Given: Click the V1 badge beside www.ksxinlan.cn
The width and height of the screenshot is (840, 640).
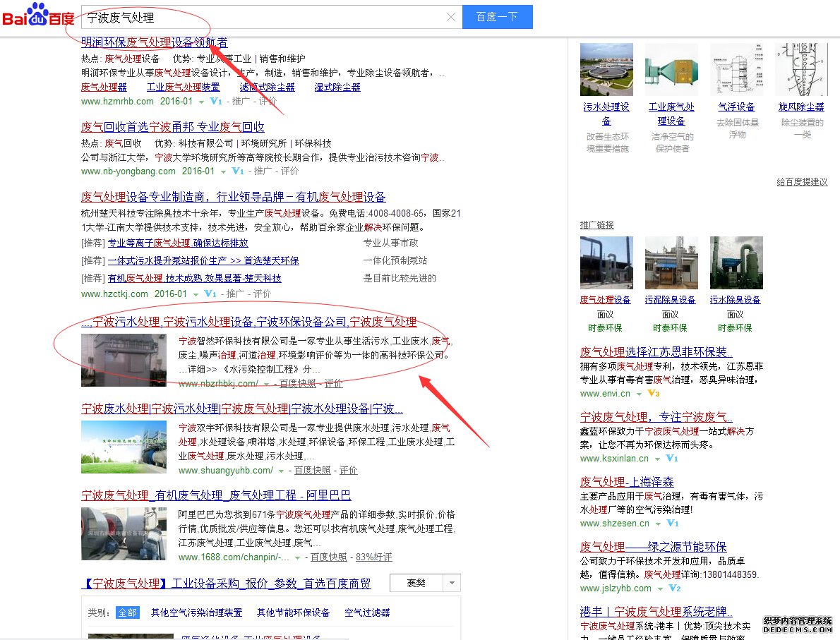Looking at the screenshot, I should coord(672,458).
